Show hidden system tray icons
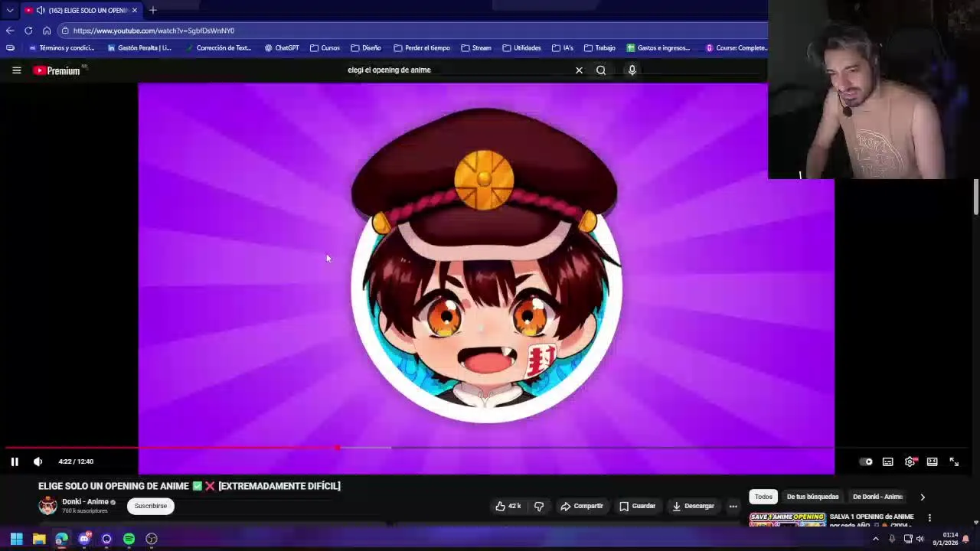The width and height of the screenshot is (980, 551). click(876, 539)
